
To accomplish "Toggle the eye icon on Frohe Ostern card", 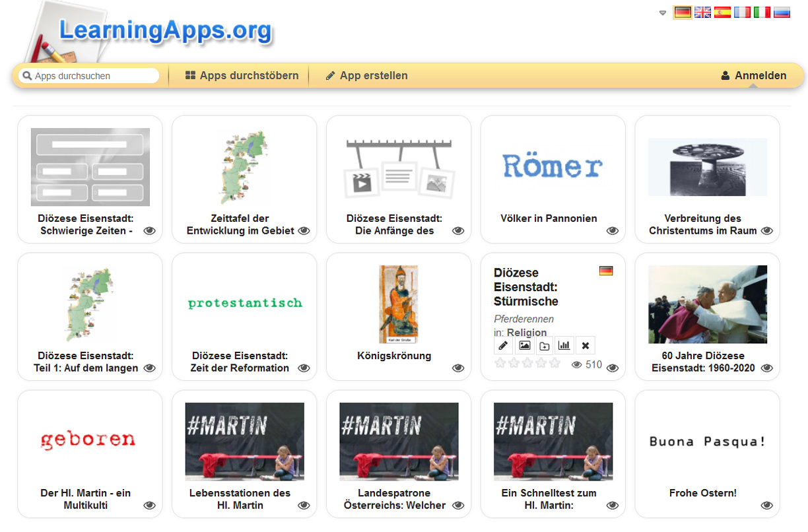I will pos(766,506).
